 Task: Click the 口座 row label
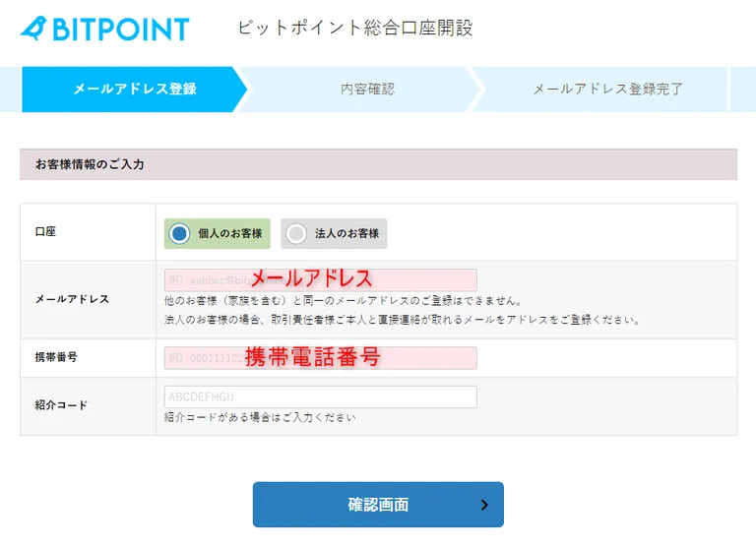click(45, 232)
